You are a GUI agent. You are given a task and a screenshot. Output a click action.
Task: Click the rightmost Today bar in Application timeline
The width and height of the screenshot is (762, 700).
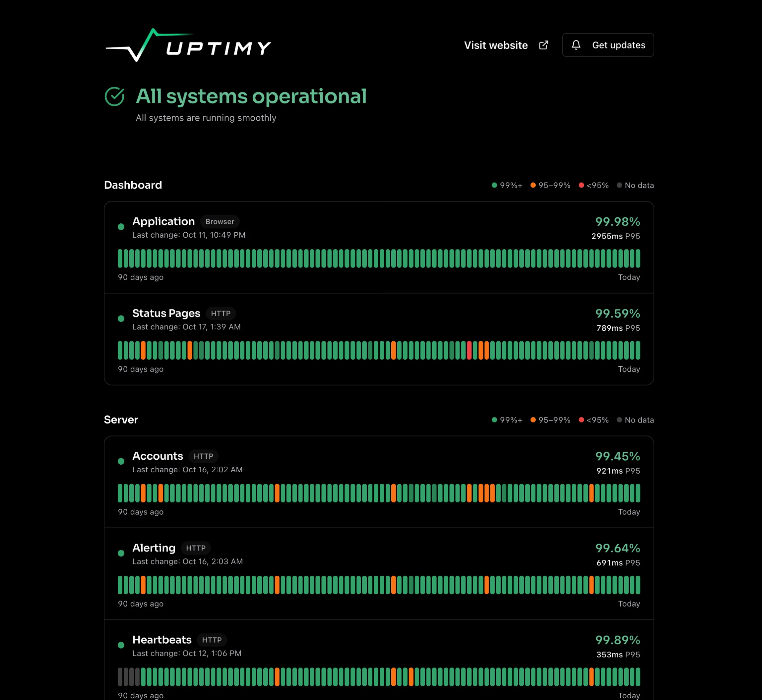click(638, 258)
